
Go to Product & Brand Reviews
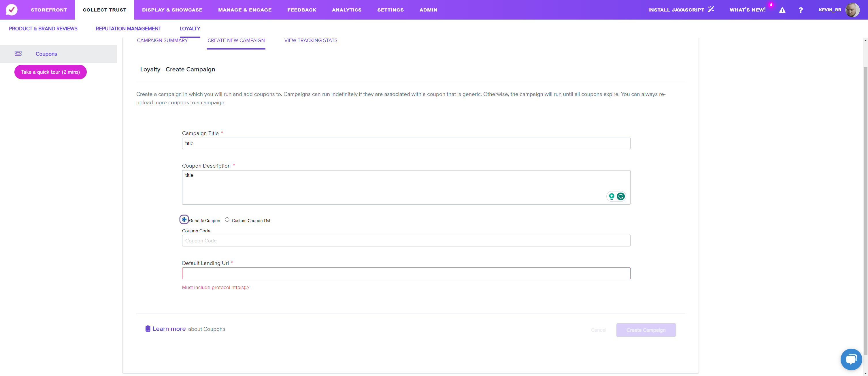(43, 29)
